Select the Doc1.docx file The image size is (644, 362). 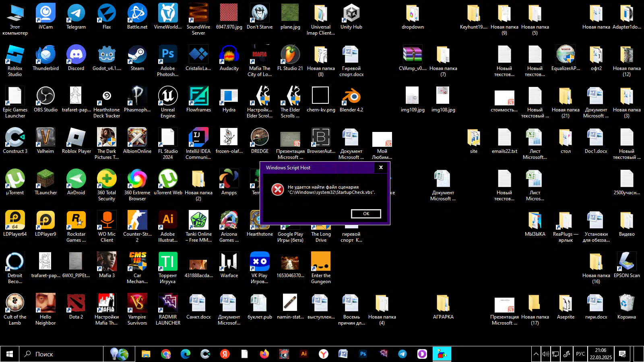point(596,141)
